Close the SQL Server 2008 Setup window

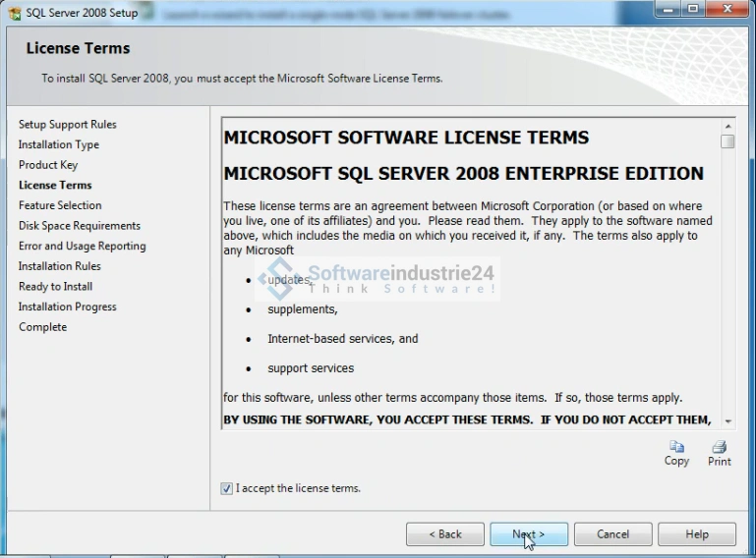pyautogui.click(x=727, y=10)
